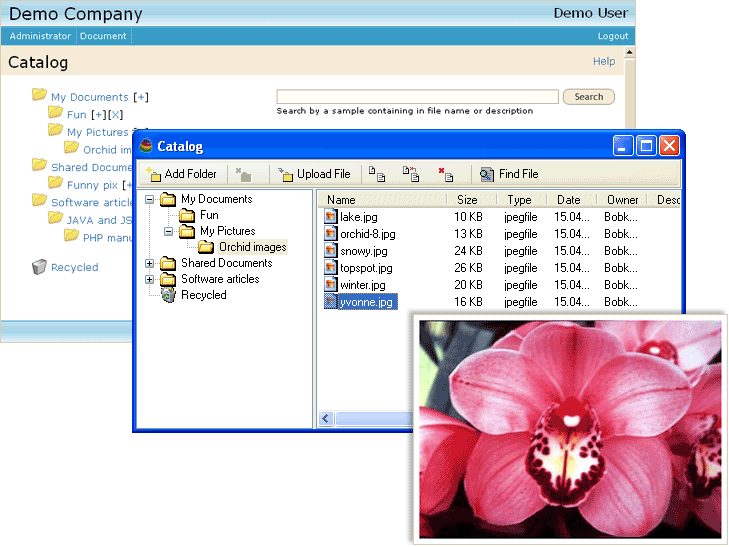This screenshot has width=729, height=547.
Task: Click the [X] delete link beside Fun
Action: coord(115,115)
